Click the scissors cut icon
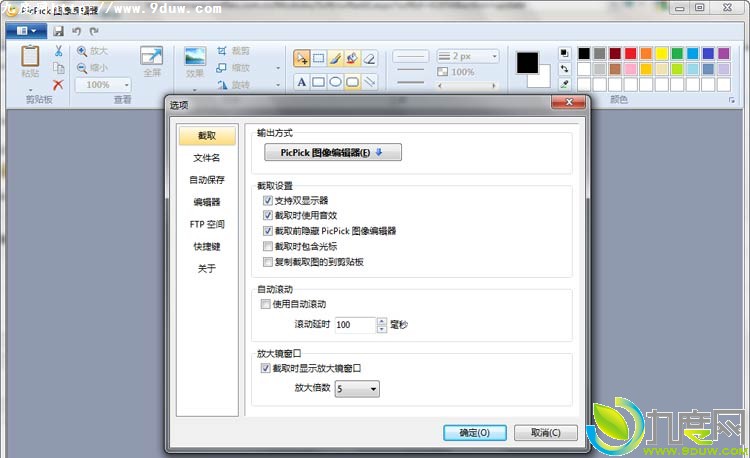 [x=58, y=51]
